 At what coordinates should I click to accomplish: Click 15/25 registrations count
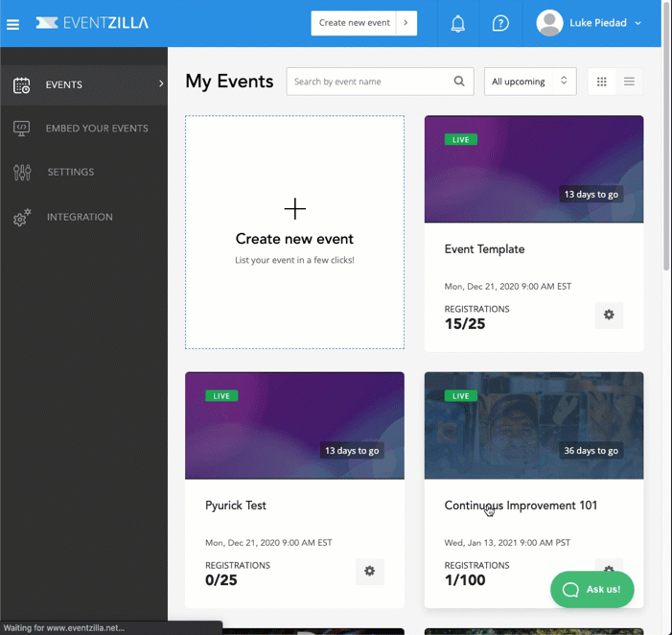coord(465,324)
